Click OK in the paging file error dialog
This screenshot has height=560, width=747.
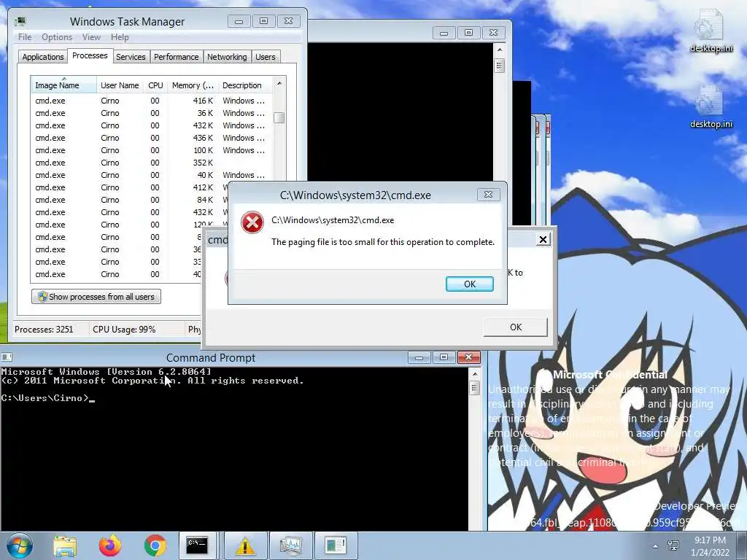(469, 284)
